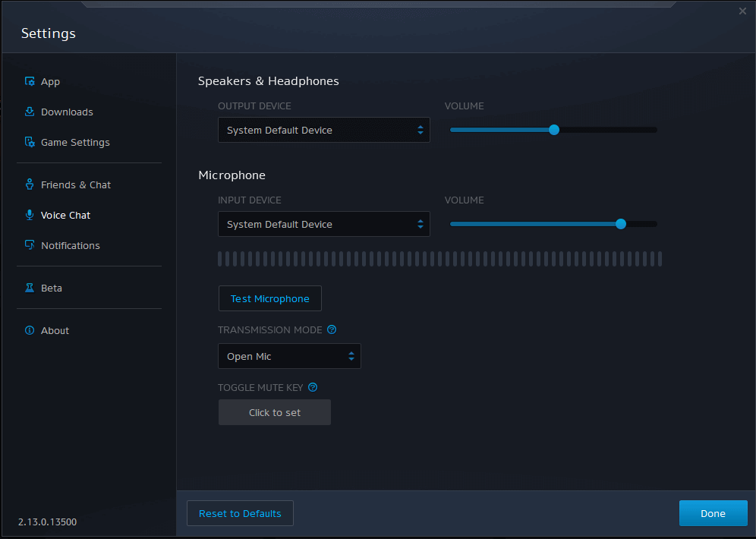The width and height of the screenshot is (756, 539).
Task: Click the Notifications icon in sidebar
Action: coord(30,246)
